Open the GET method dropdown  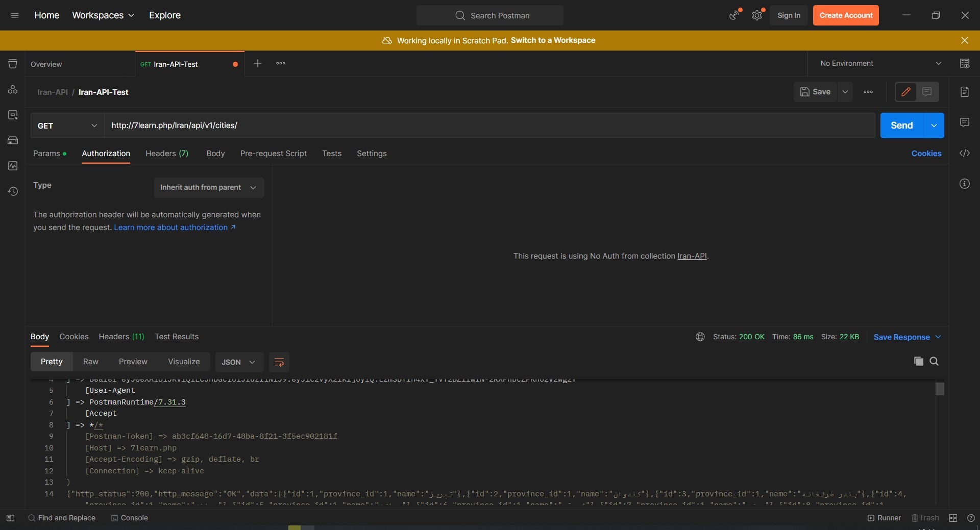click(67, 125)
